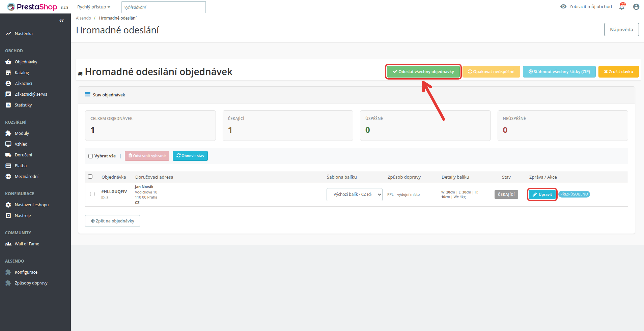Tick the table header select-all checkbox
Image resolution: width=644 pixels, height=331 pixels.
coord(90,177)
